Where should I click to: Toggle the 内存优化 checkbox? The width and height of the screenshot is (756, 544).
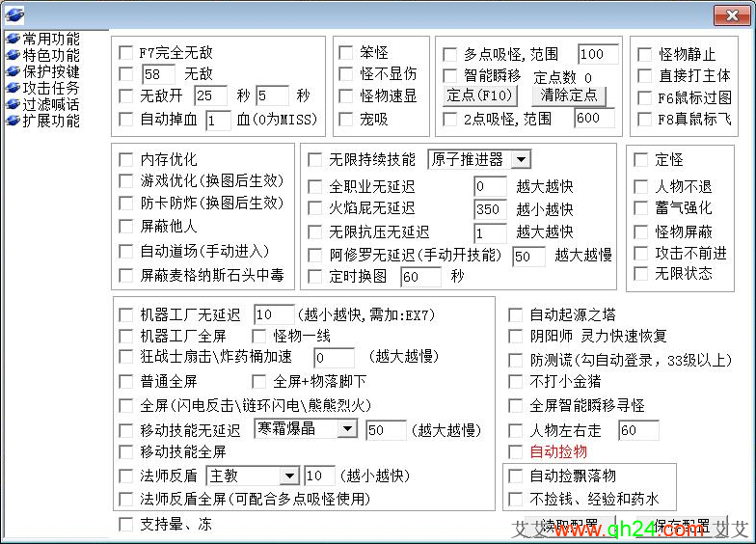click(126, 159)
